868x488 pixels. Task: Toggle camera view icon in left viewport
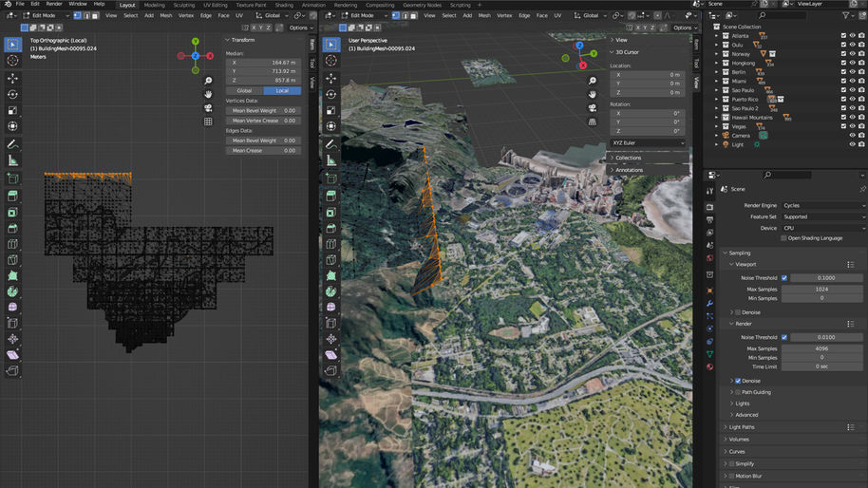pyautogui.click(x=208, y=107)
